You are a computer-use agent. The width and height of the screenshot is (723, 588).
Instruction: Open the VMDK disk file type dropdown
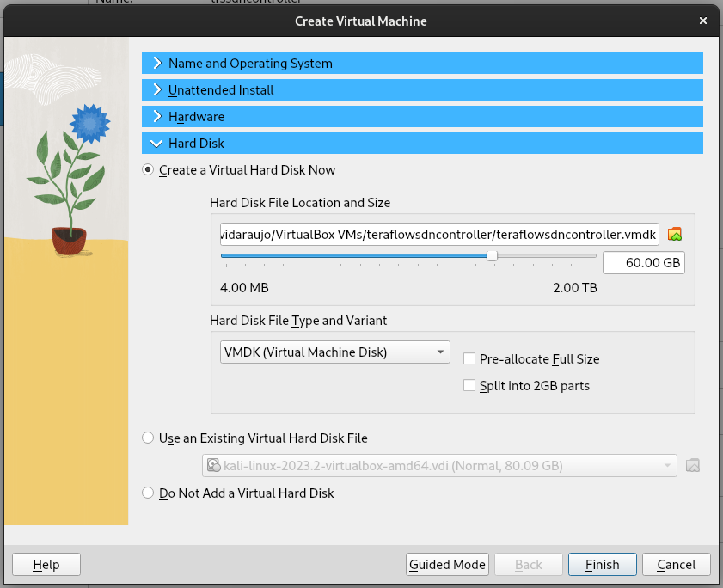[x=335, y=352]
